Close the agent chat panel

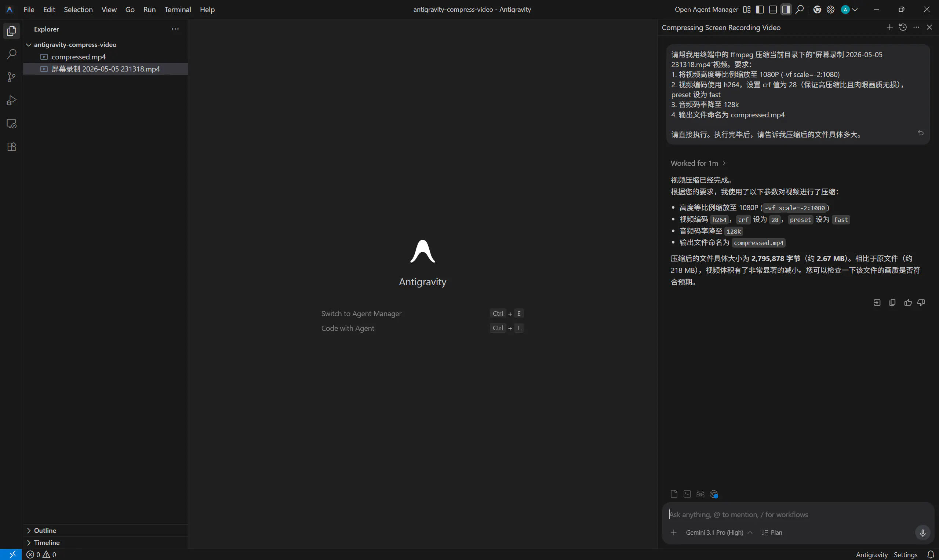(x=929, y=27)
